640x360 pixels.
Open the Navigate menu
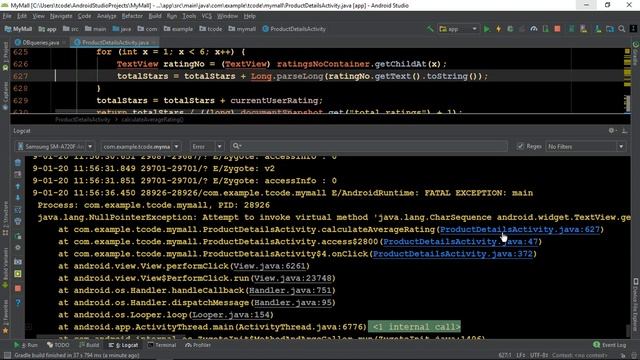(61, 16)
